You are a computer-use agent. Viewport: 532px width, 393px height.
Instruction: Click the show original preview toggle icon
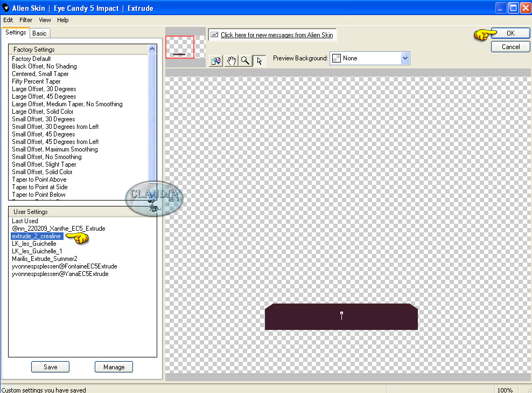click(216, 61)
